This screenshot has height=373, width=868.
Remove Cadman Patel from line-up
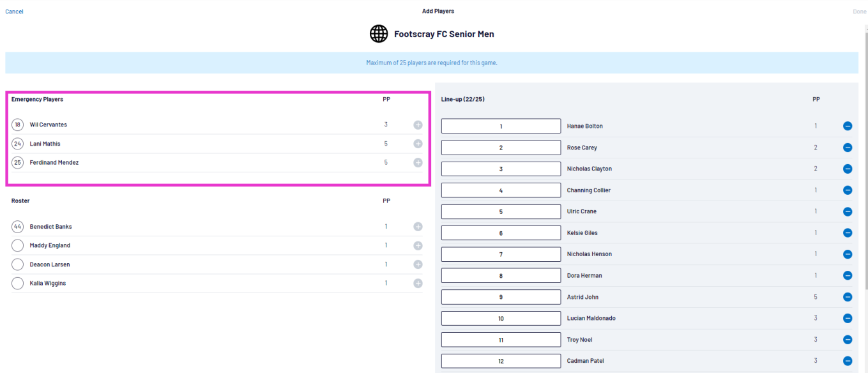click(848, 361)
